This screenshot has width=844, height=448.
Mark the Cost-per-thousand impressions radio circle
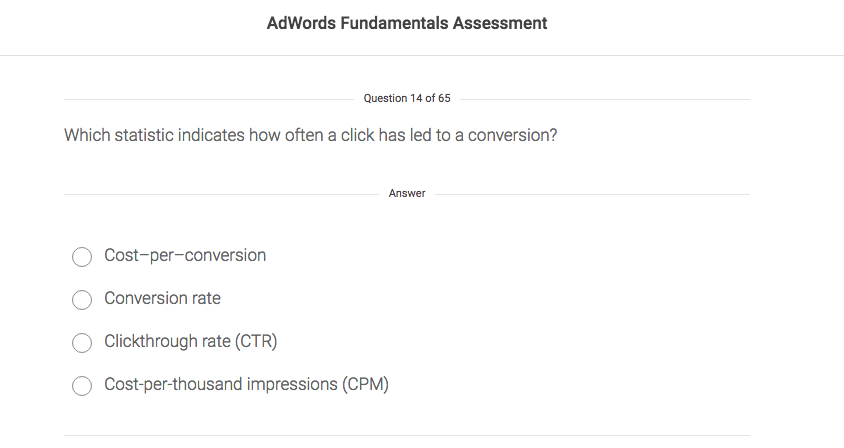(82, 386)
